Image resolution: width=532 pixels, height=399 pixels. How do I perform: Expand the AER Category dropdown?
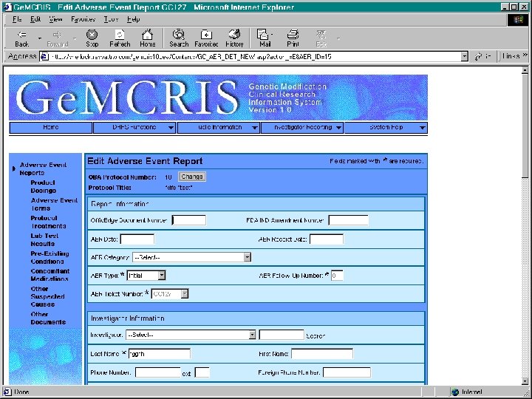(x=248, y=257)
